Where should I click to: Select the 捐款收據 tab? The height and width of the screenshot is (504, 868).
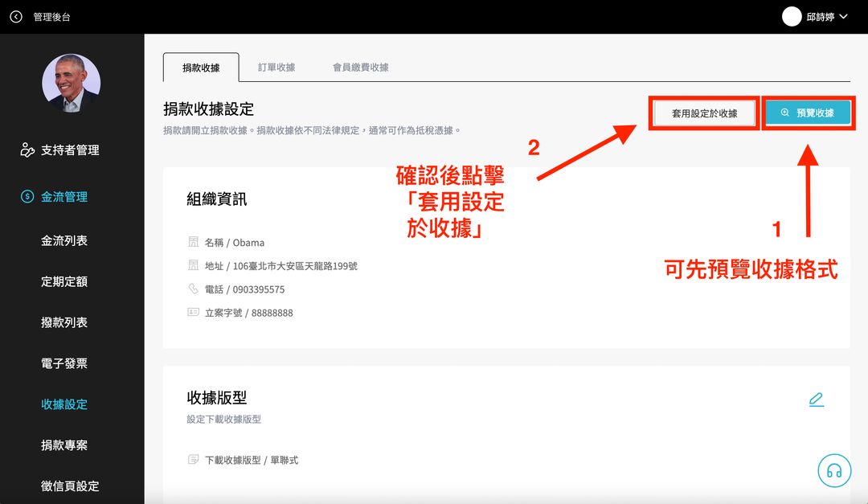tap(201, 68)
